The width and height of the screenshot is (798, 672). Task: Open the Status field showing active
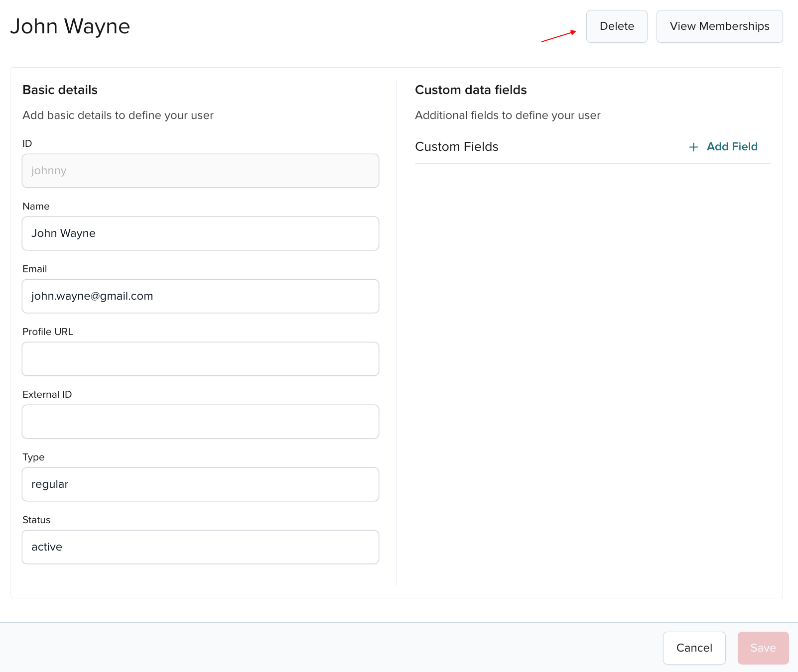point(200,547)
